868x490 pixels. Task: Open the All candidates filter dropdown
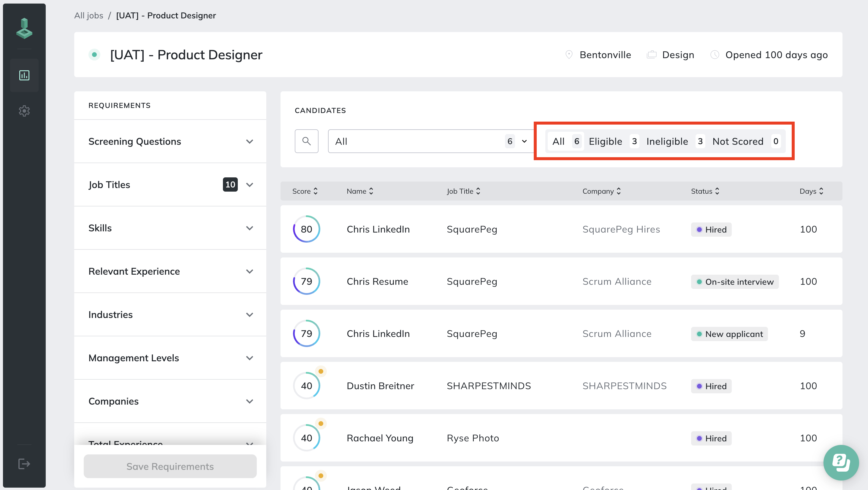431,141
